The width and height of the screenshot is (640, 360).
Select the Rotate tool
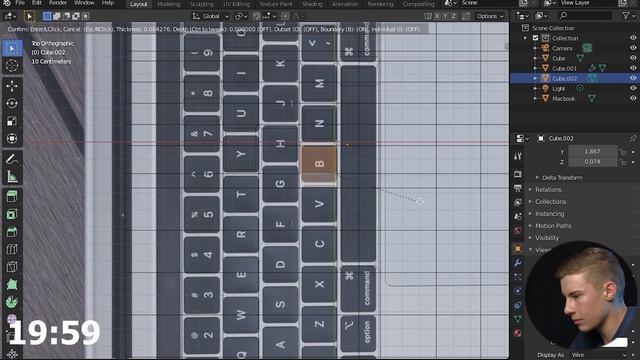12,103
